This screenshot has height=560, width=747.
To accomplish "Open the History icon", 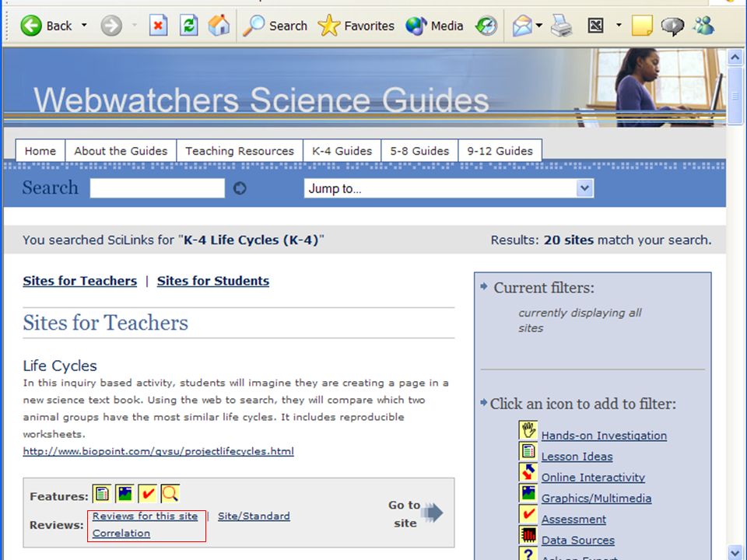I will click(486, 25).
